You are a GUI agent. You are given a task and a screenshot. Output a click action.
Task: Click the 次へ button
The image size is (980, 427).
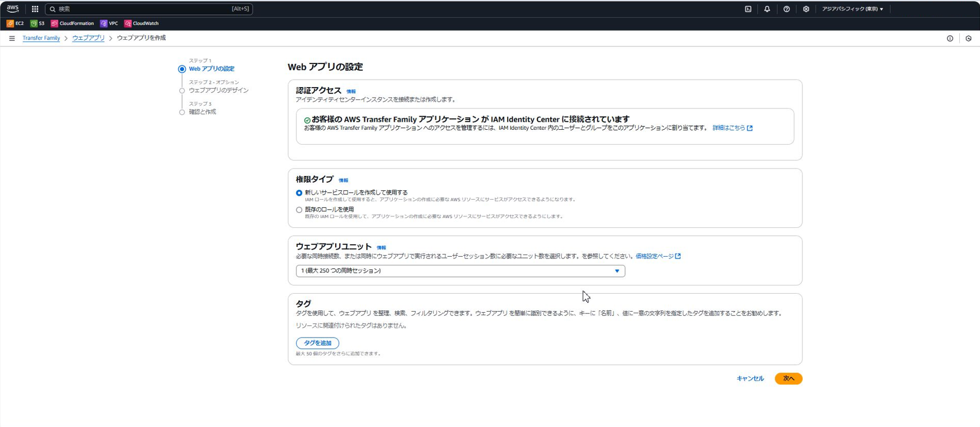pyautogui.click(x=788, y=379)
